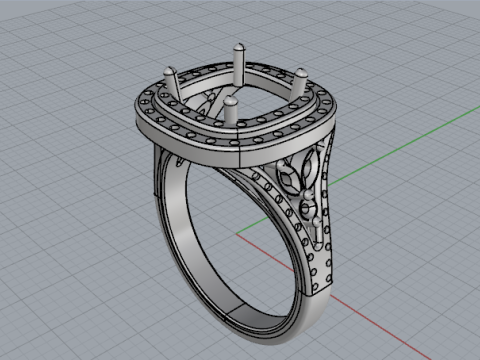
Task: Select the front center prong of the setting
Action: 231,109
